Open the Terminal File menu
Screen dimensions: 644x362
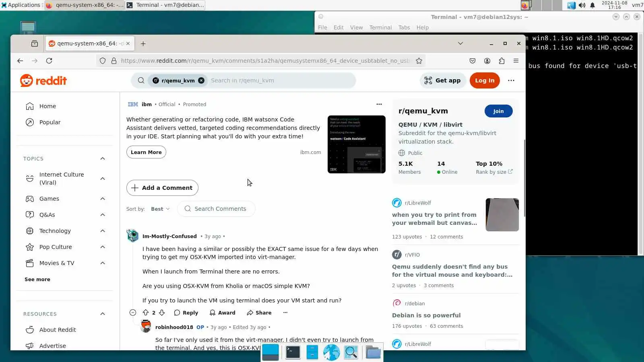[322, 27]
